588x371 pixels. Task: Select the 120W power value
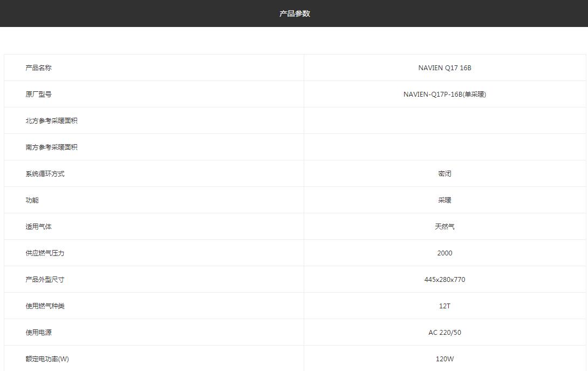pyautogui.click(x=445, y=359)
